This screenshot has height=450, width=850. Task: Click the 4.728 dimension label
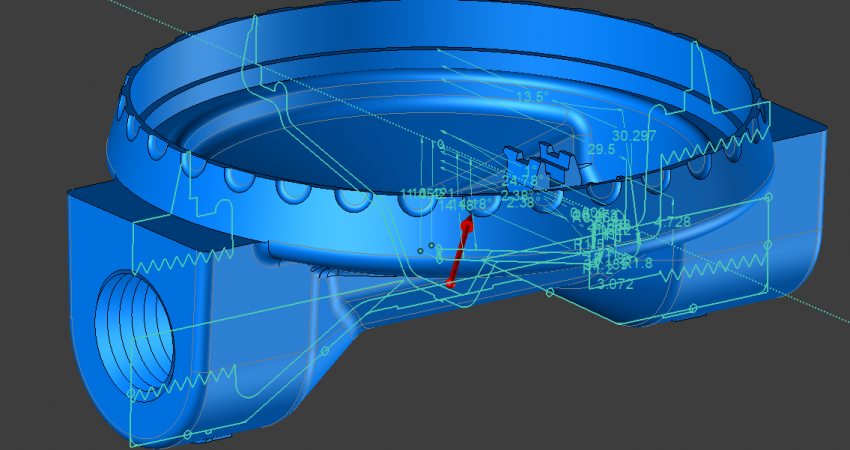671,221
